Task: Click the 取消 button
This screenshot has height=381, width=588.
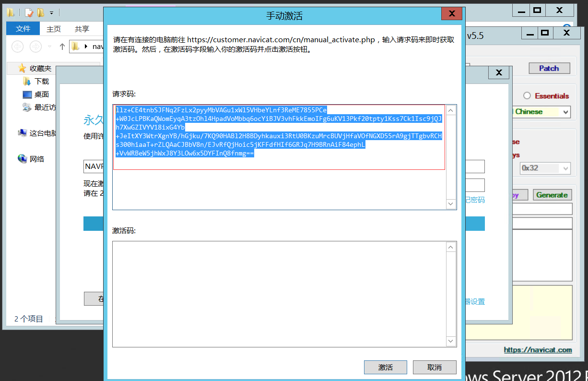Action: tap(435, 367)
